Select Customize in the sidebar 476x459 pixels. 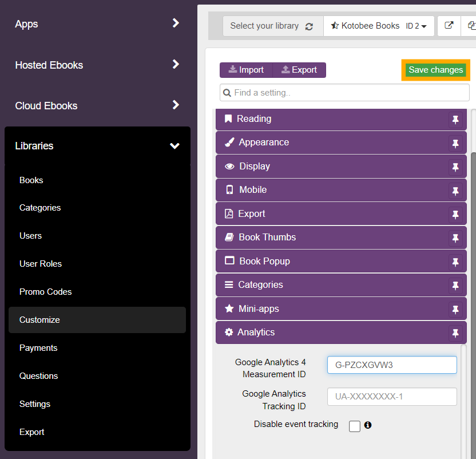(x=97, y=320)
